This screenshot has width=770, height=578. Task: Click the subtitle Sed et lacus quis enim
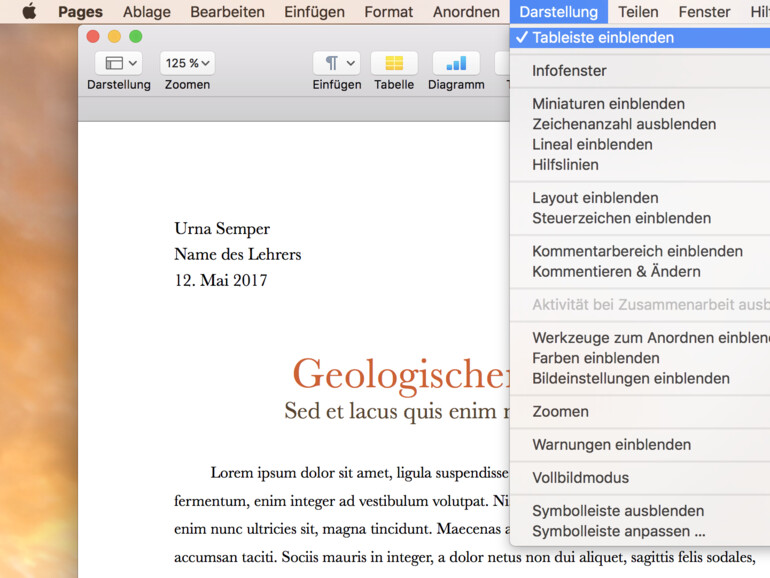pyautogui.click(x=397, y=411)
